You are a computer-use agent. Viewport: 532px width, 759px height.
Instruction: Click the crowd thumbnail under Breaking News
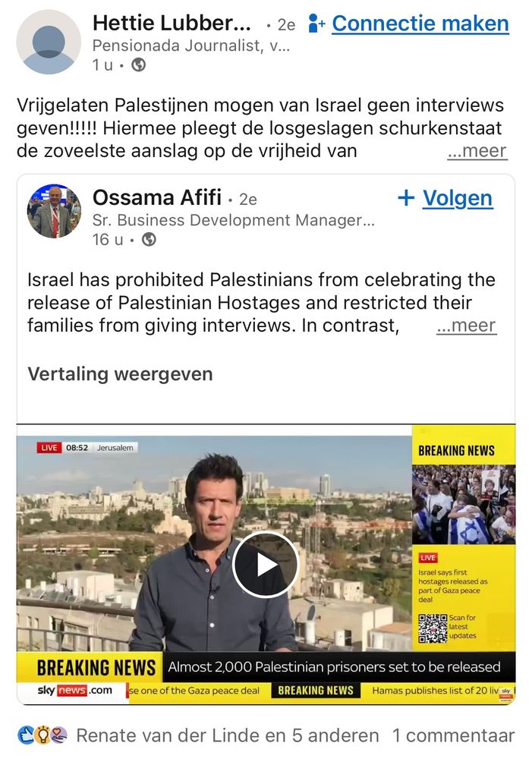pos(463,505)
